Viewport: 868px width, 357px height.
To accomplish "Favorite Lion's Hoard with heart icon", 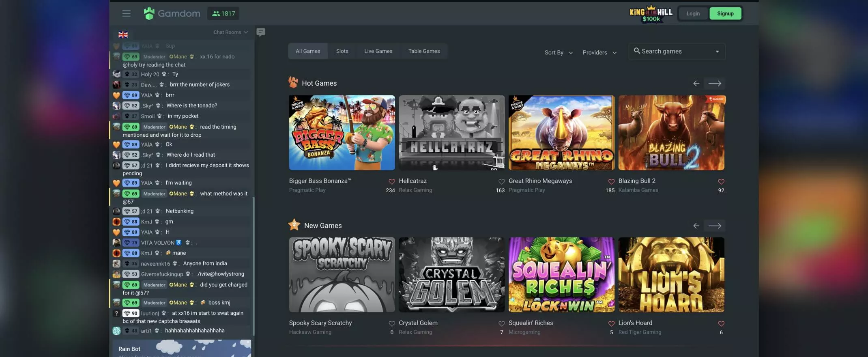I will point(721,324).
